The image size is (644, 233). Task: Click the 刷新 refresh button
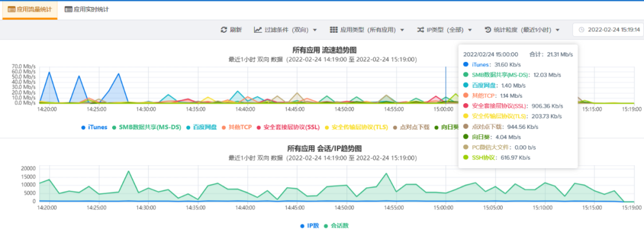[231, 30]
